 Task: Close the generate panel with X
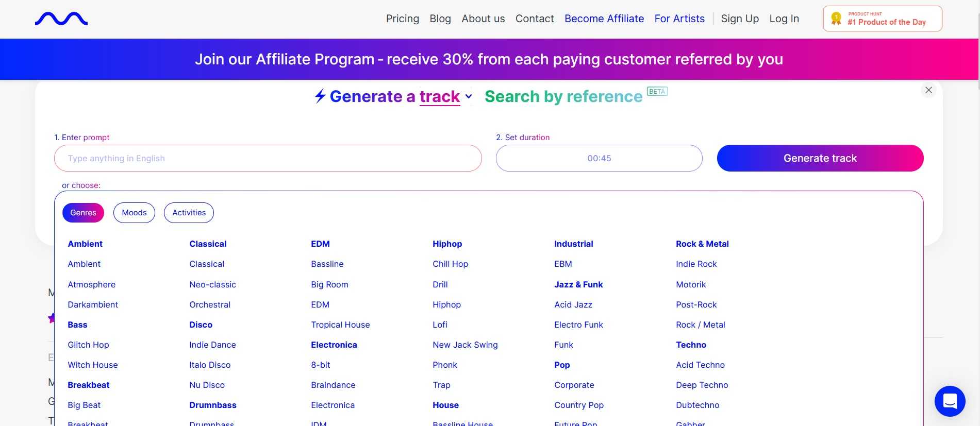click(x=928, y=90)
